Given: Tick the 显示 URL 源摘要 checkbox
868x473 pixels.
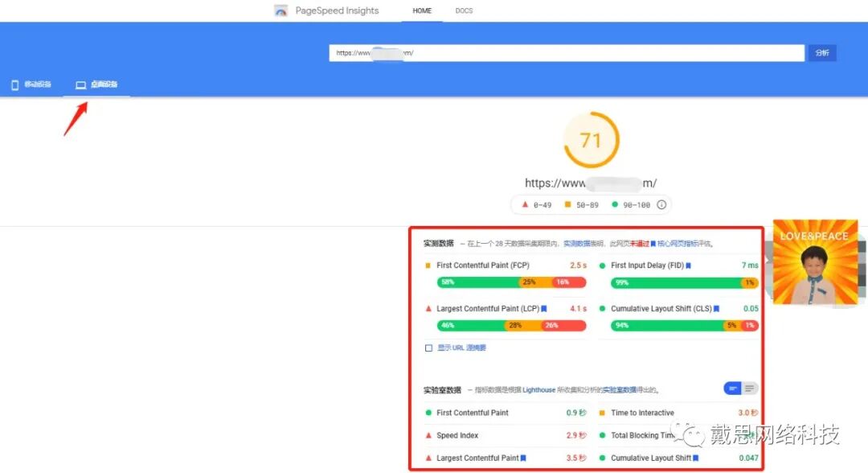Looking at the screenshot, I should pyautogui.click(x=428, y=348).
